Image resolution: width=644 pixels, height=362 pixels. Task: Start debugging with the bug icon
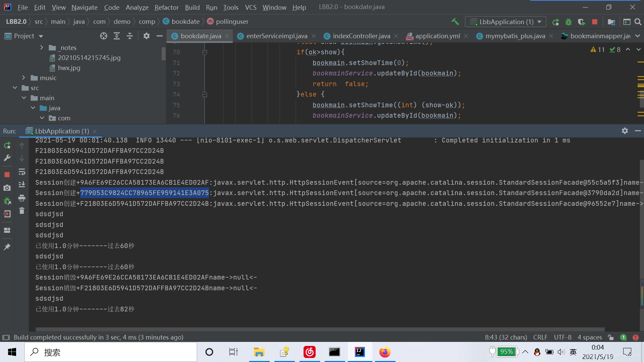[x=568, y=22]
